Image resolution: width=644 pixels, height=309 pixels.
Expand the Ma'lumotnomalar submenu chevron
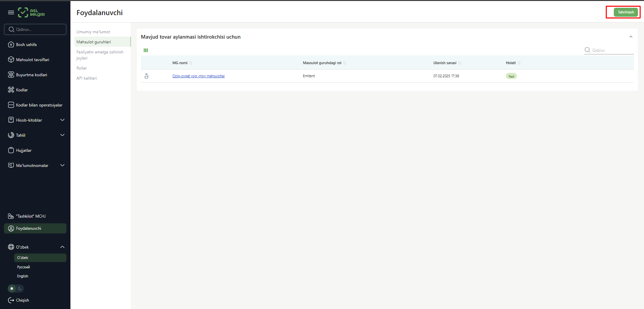coord(62,165)
